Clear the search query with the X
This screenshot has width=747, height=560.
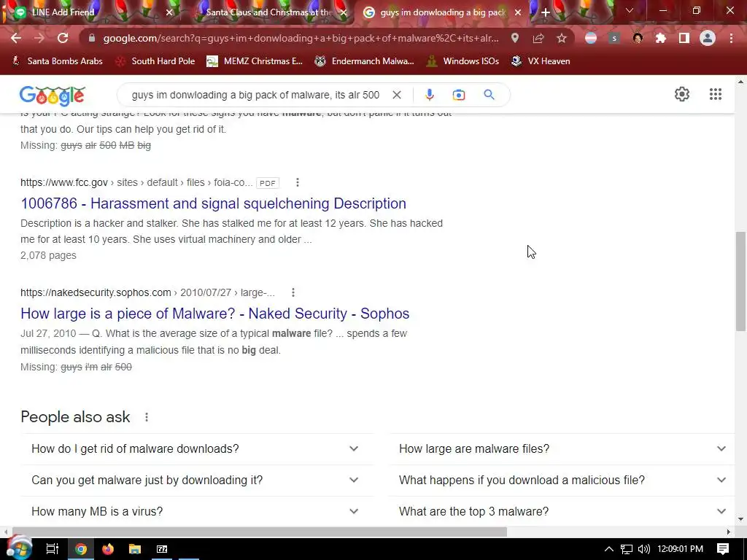[396, 95]
